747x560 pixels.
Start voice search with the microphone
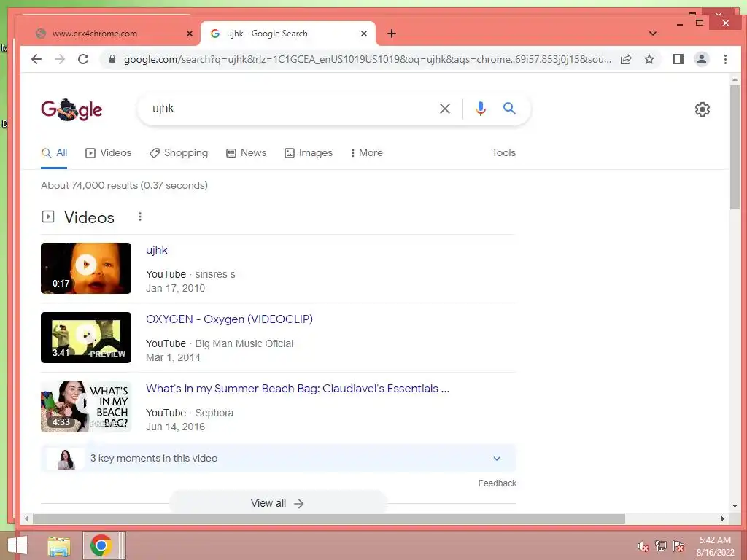tap(480, 109)
